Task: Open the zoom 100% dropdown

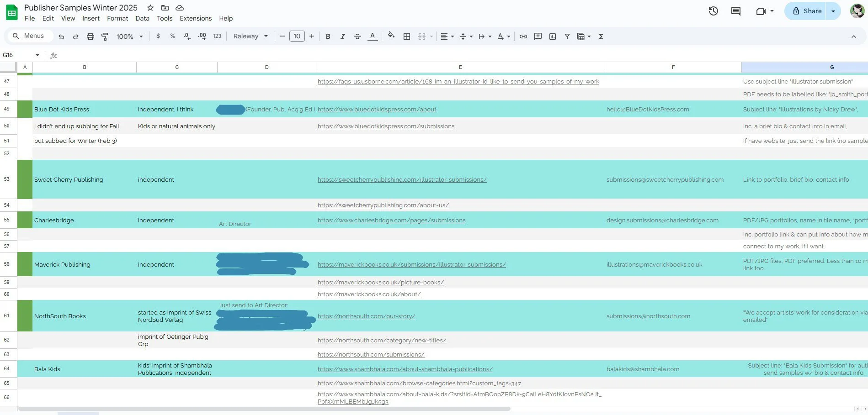Action: [130, 37]
